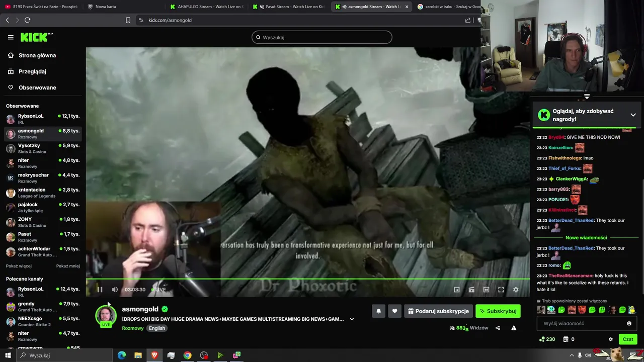Share the stream via share icon
Viewport: 644px width, 362px height.
click(498, 328)
